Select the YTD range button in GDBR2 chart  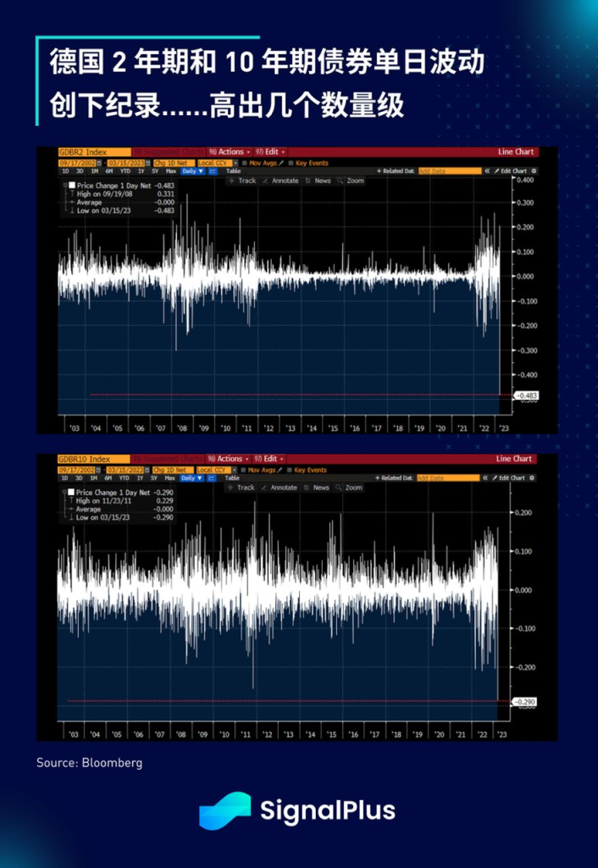(125, 171)
